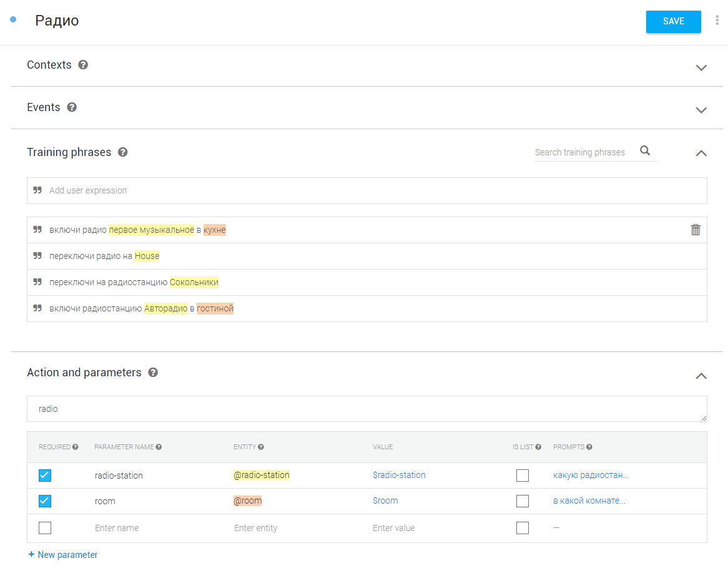
Task: Enable Is List for radio-station parameter
Action: [523, 476]
